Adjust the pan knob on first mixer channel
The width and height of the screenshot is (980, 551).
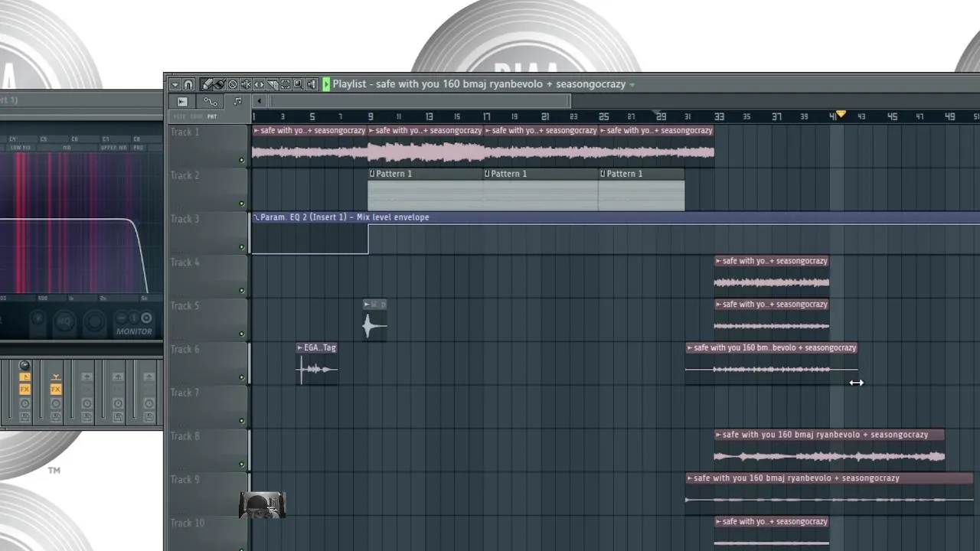click(24, 366)
